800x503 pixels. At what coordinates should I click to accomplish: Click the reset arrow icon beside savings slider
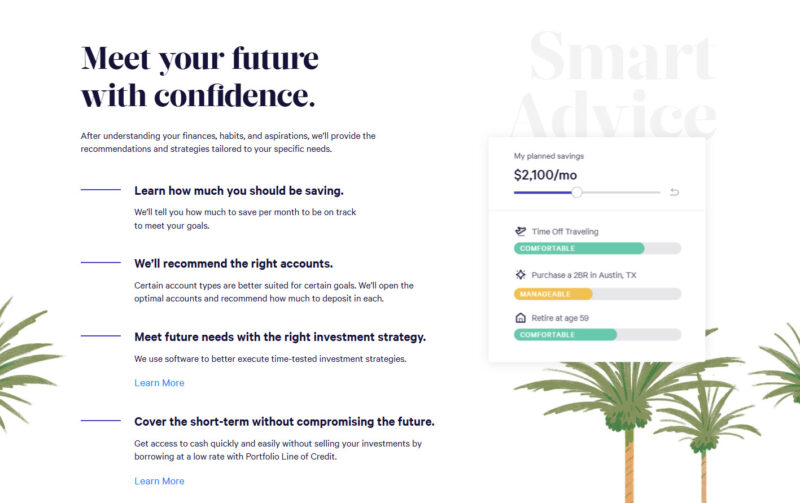674,192
